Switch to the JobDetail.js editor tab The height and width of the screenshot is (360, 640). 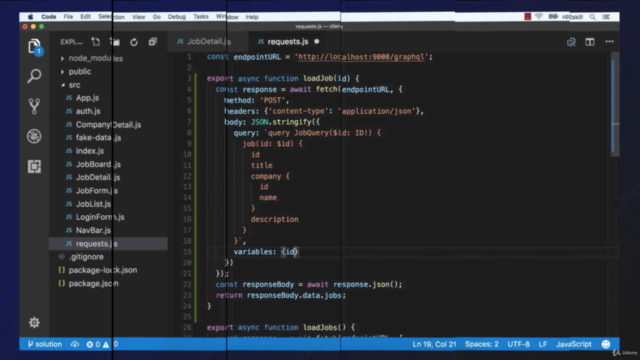pyautogui.click(x=208, y=42)
